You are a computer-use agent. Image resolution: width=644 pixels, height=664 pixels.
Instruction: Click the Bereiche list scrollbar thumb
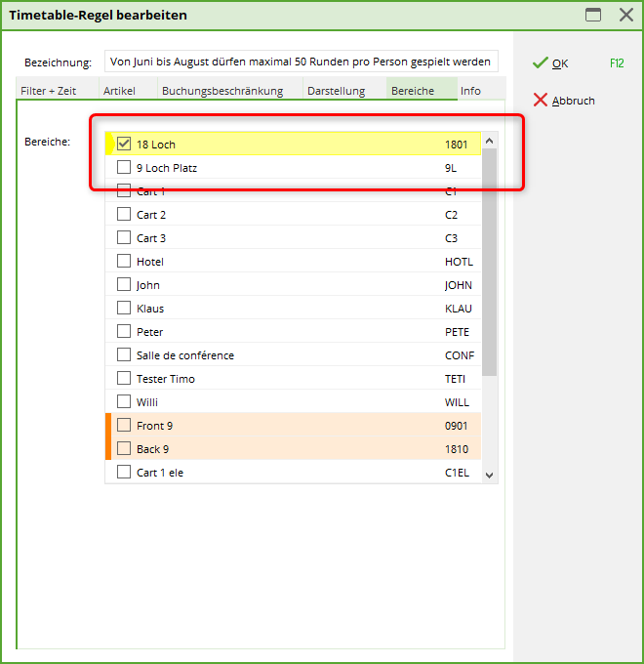point(490,262)
